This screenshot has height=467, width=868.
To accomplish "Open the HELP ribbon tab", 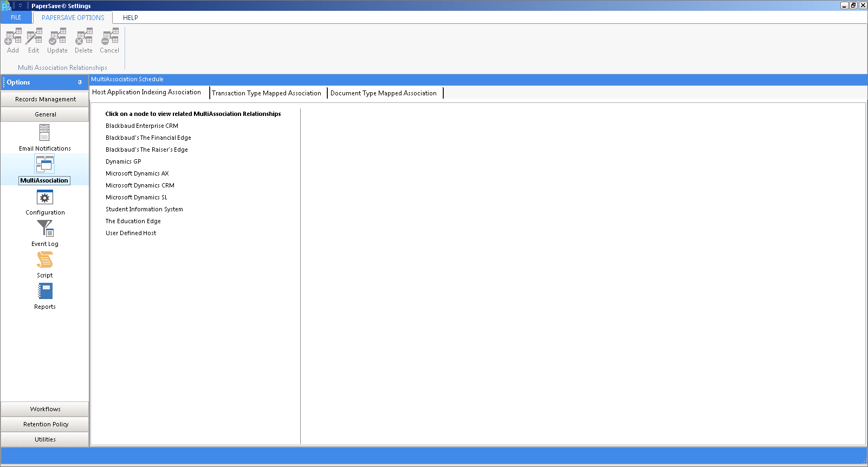I will point(131,17).
